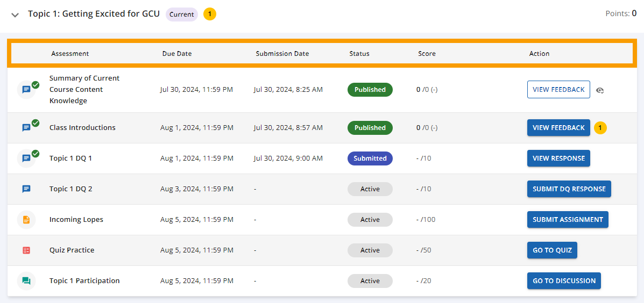Image resolution: width=644 pixels, height=303 pixels.
Task: Click View Response for Topic 1 DQ 1
Action: click(558, 158)
